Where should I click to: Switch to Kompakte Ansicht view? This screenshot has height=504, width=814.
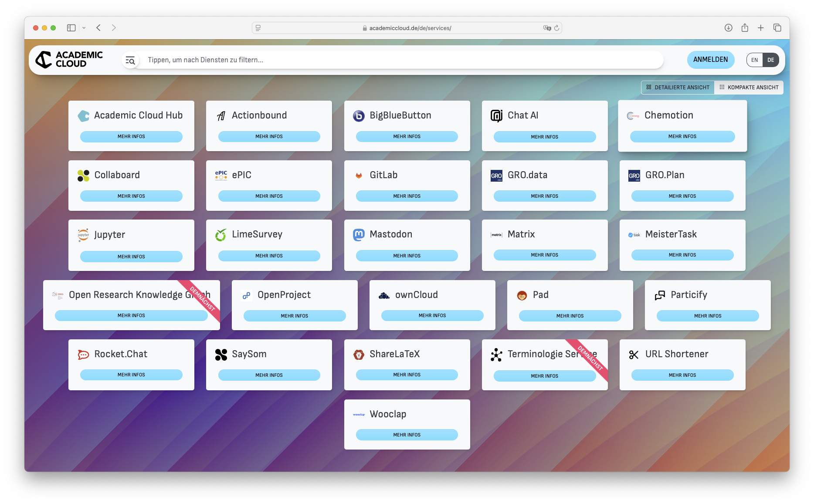pyautogui.click(x=749, y=87)
